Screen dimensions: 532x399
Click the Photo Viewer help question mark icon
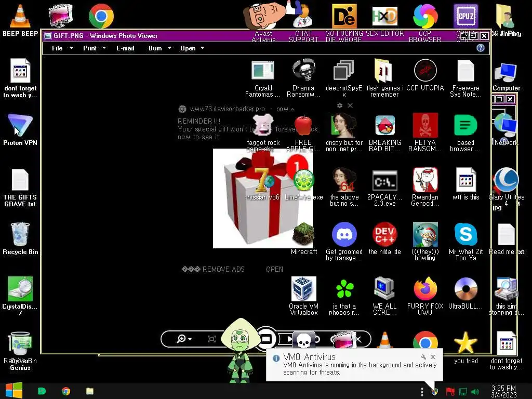click(x=481, y=48)
